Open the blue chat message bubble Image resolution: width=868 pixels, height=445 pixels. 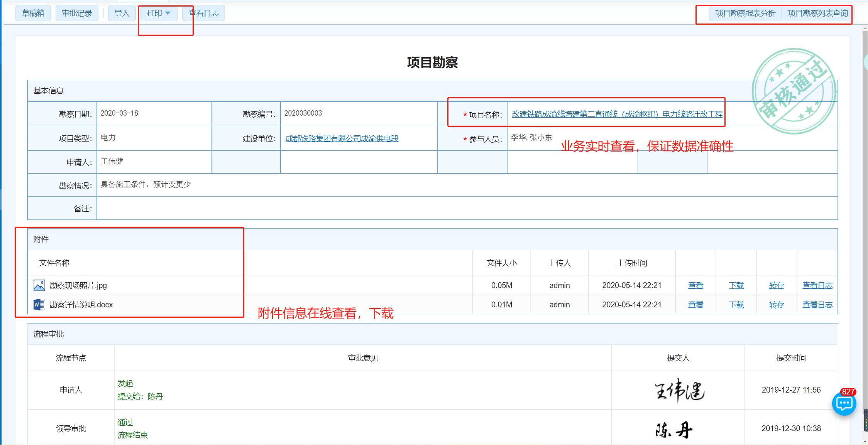coord(844,404)
